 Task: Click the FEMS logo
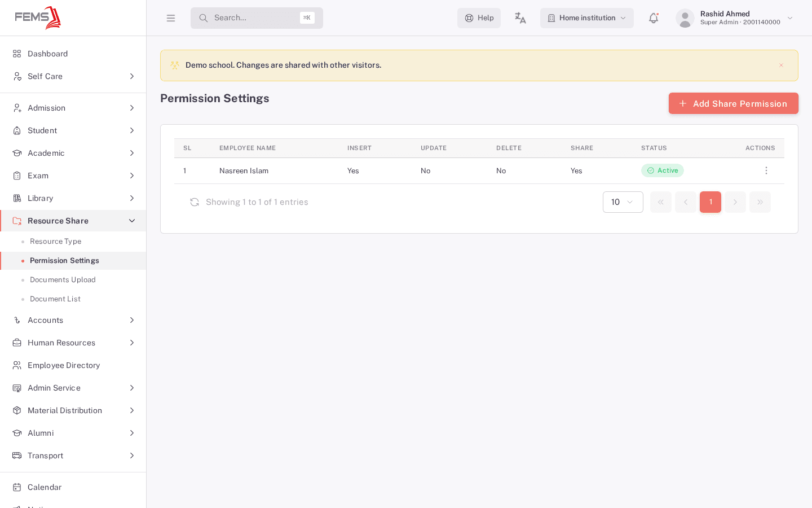pyautogui.click(x=38, y=17)
